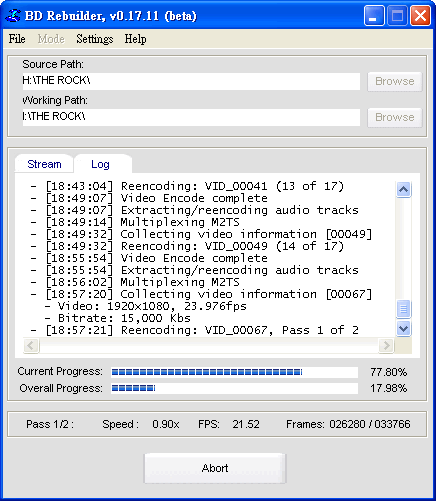436x501 pixels.
Task: Open the Settings menu
Action: (x=95, y=39)
